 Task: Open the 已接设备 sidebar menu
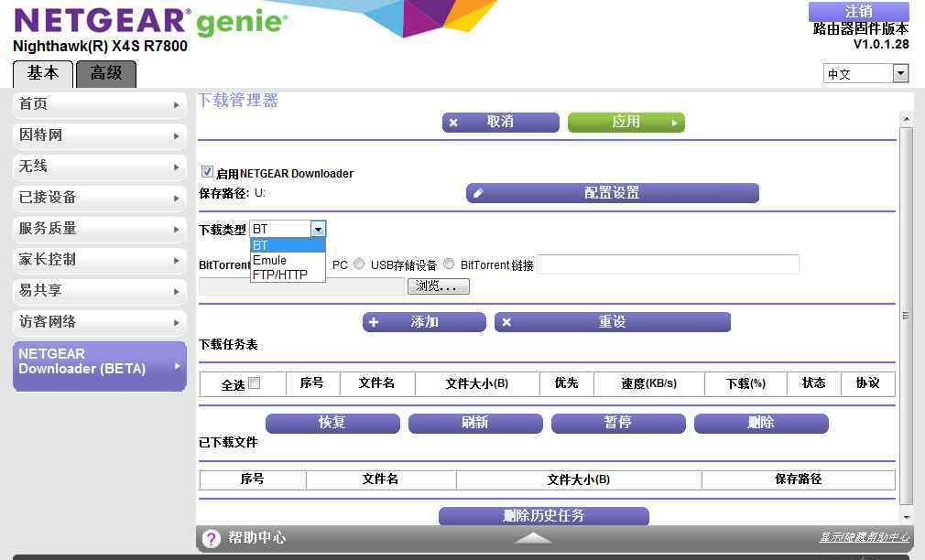point(99,198)
